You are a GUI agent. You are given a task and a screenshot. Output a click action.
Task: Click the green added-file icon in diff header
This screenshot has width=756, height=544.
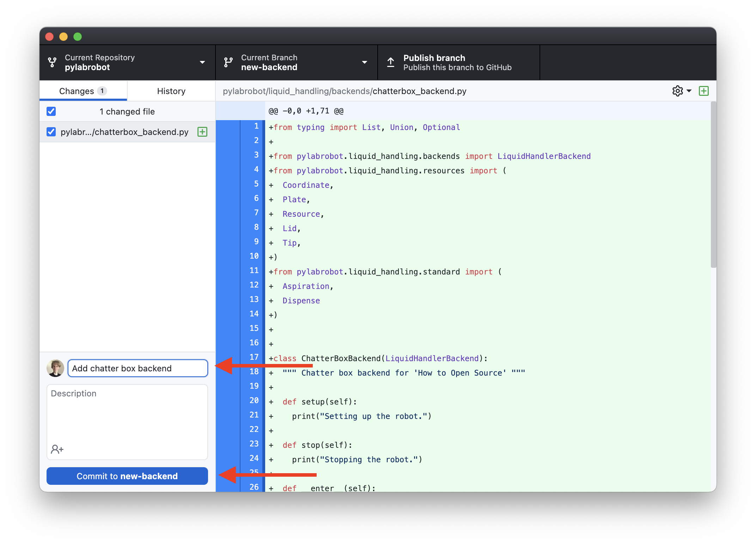[703, 91]
